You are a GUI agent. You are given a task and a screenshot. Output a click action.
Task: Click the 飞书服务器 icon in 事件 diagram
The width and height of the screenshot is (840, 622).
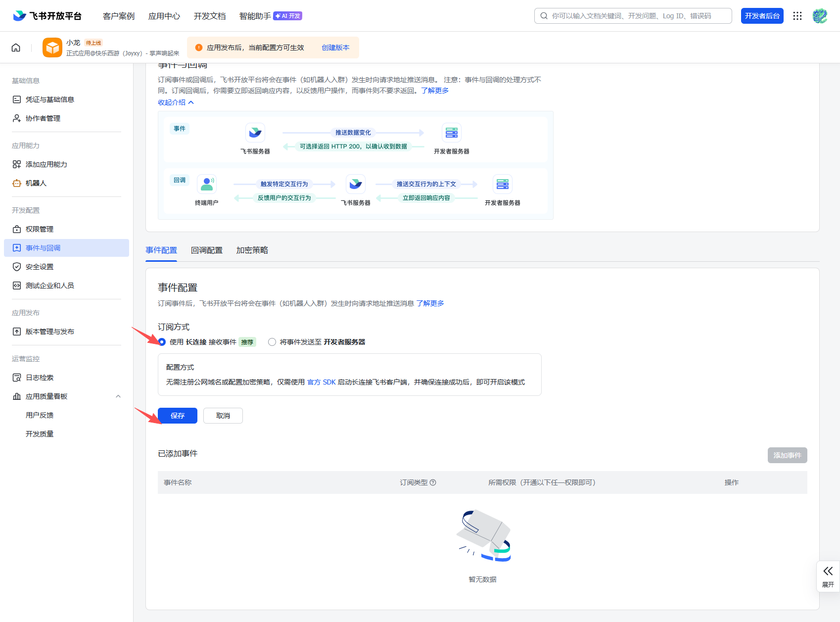[x=255, y=133]
